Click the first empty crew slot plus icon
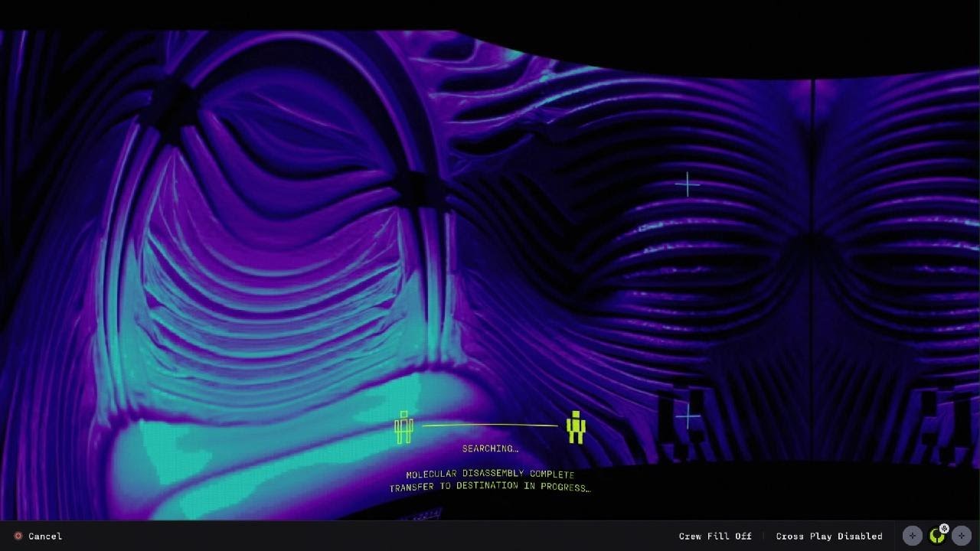This screenshot has height=551, width=980. 912,536
